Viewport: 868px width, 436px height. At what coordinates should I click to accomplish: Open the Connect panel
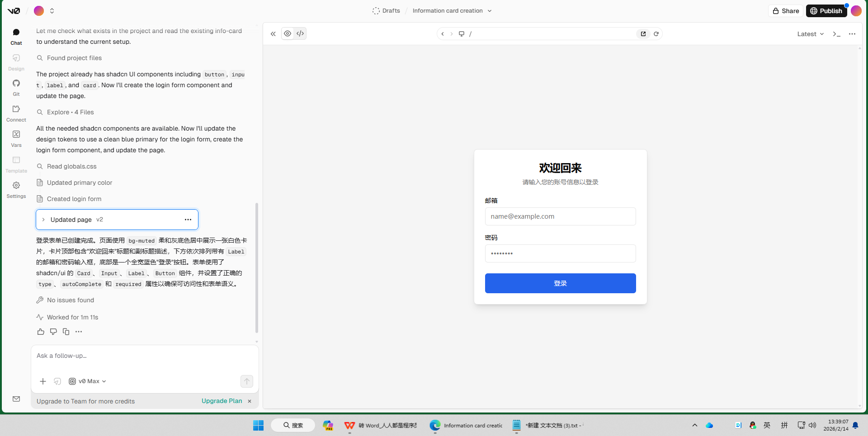pos(16,113)
